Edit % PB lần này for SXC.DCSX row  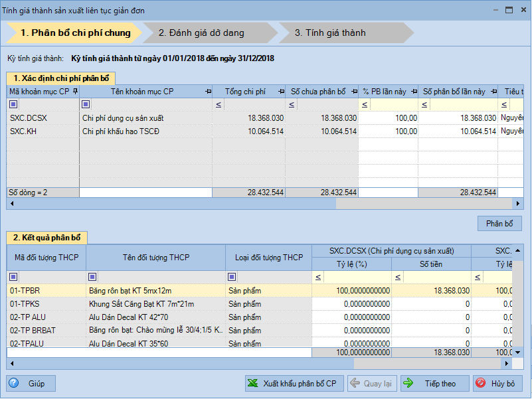(388, 118)
